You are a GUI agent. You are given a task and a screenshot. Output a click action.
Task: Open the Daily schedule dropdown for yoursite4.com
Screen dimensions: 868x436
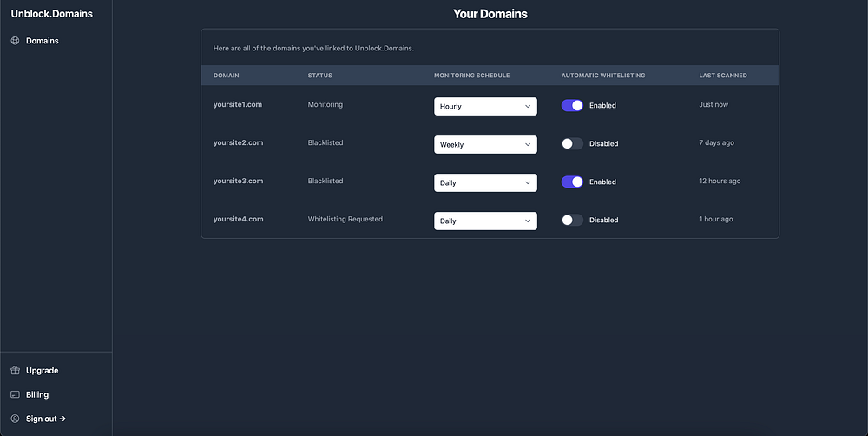485,221
